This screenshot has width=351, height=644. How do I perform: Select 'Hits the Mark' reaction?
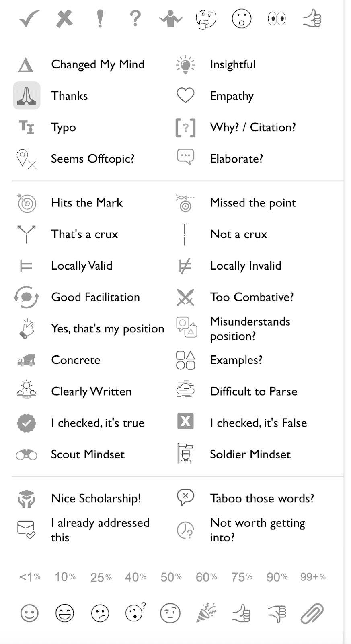[x=87, y=203]
